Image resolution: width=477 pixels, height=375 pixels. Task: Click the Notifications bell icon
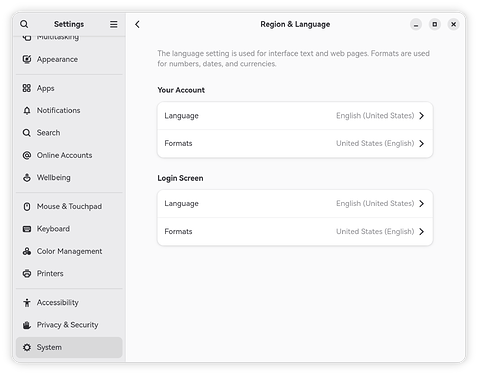(27, 110)
